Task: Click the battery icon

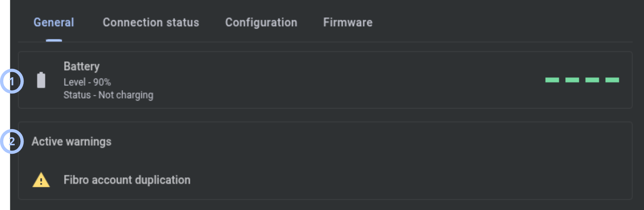Action: [41, 80]
